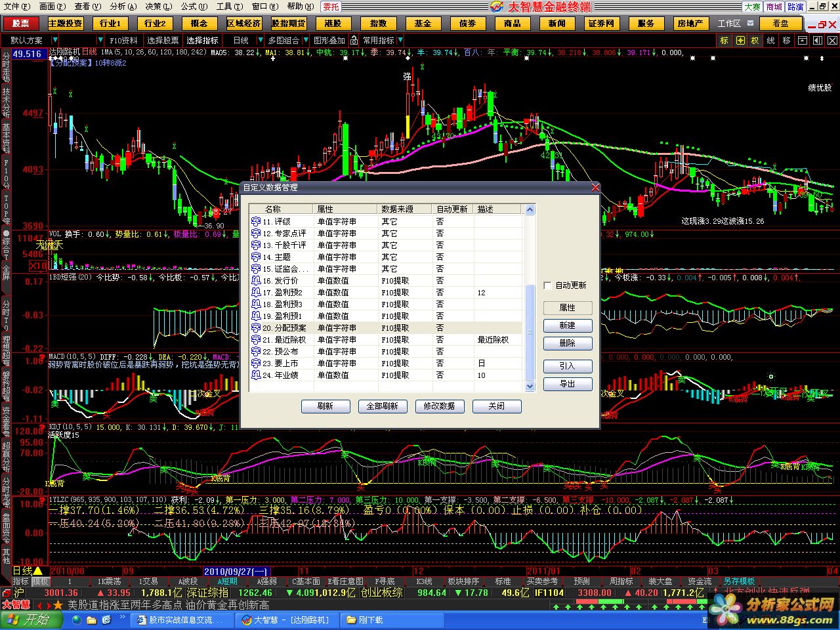Open the 公式 menu
The image size is (840, 630).
[194, 7]
